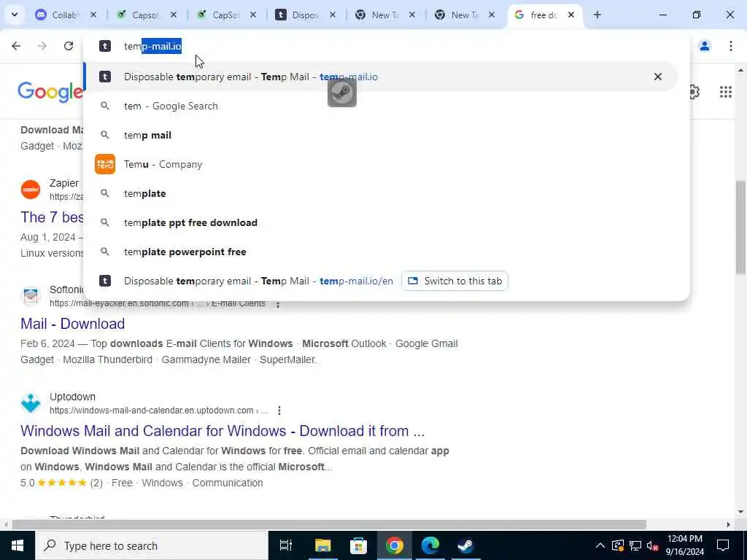The image size is (747, 560).
Task: Click the Google logo
Action: 50,91
